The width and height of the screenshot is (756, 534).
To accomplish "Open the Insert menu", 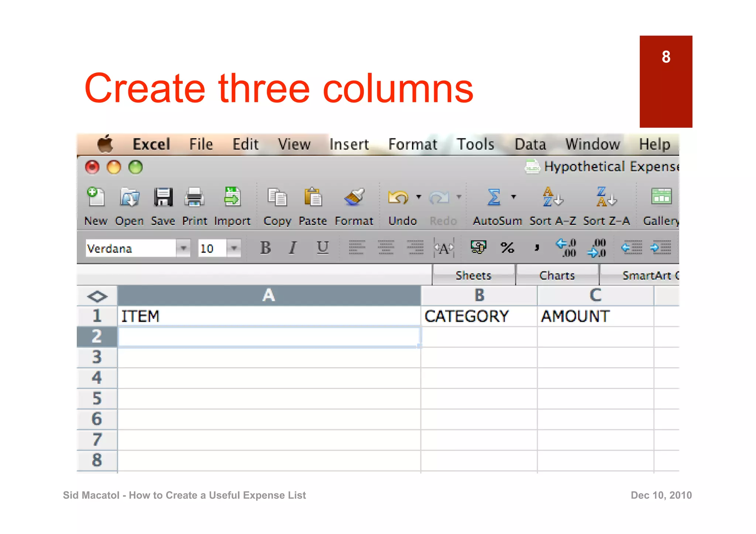I will pos(349,144).
